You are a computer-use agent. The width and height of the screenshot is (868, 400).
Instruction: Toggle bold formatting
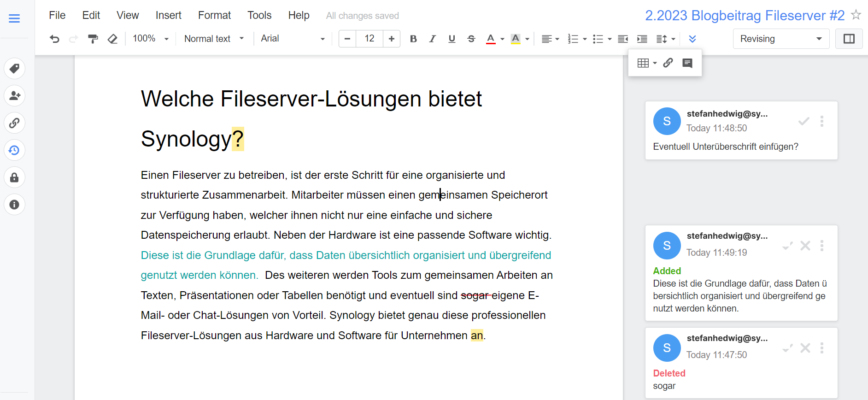pos(413,39)
